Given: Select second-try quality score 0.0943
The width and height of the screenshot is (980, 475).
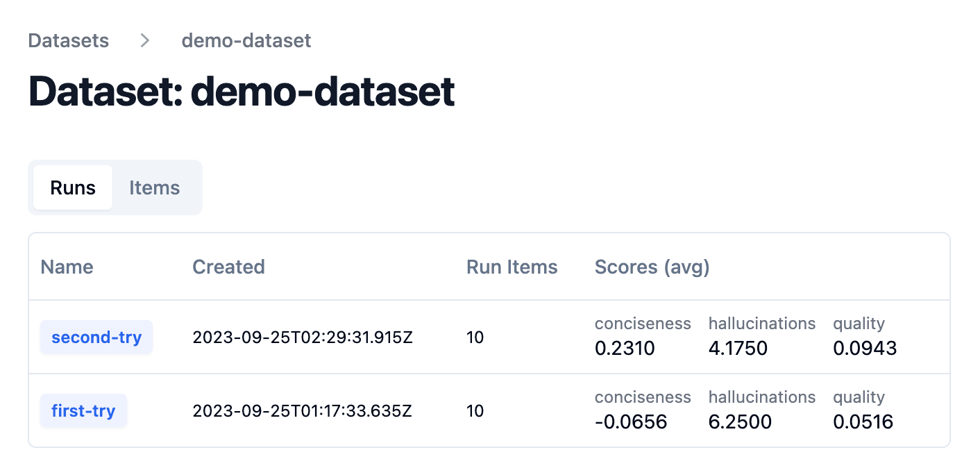Looking at the screenshot, I should click(x=865, y=348).
